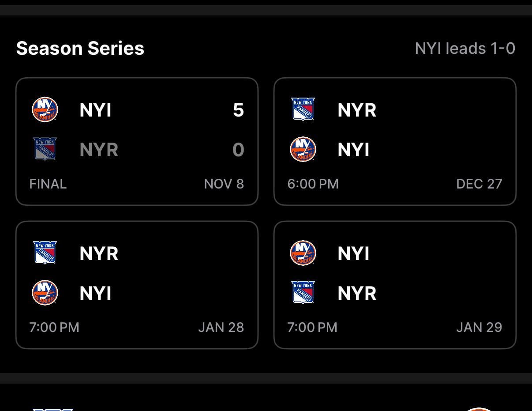Click the Islanders logo in the Dec 27 matchup
The image size is (532, 411).
pyautogui.click(x=303, y=149)
